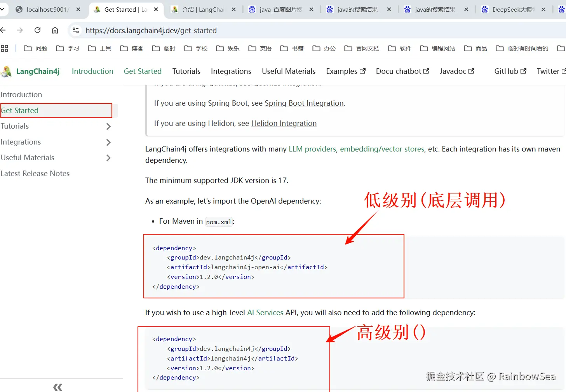The image size is (566, 392).
Task: Open 官网文档 bookmark folder
Action: [x=362, y=48]
